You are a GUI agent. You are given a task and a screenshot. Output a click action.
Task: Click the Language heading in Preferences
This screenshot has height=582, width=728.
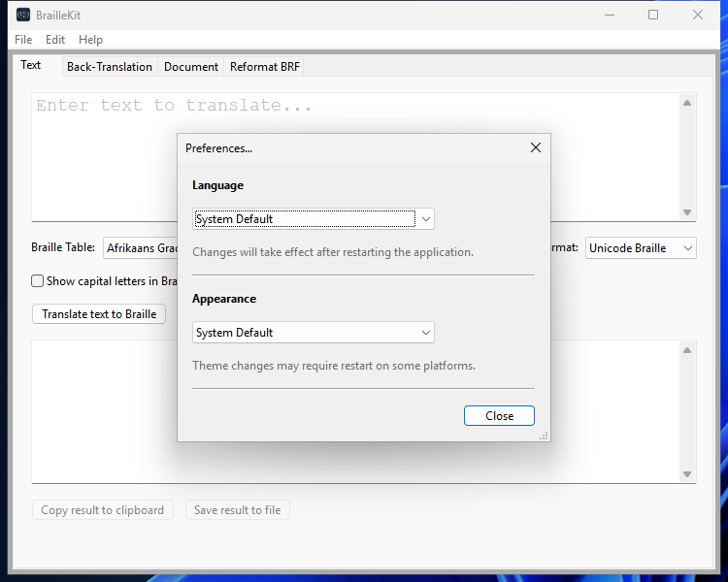(x=217, y=185)
